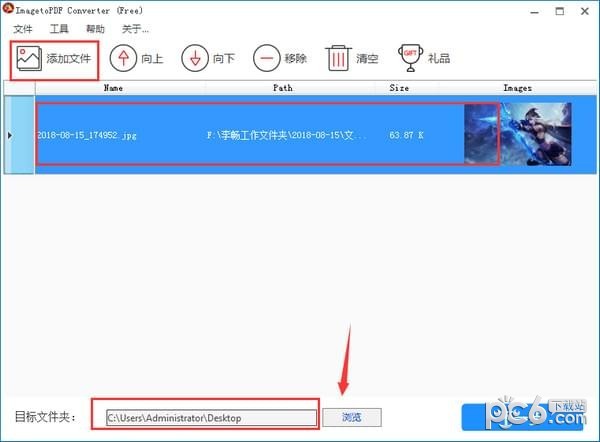The image size is (600, 442).
Task: Click the path cell F:\李畅工作文件夹
Action: tap(286, 135)
